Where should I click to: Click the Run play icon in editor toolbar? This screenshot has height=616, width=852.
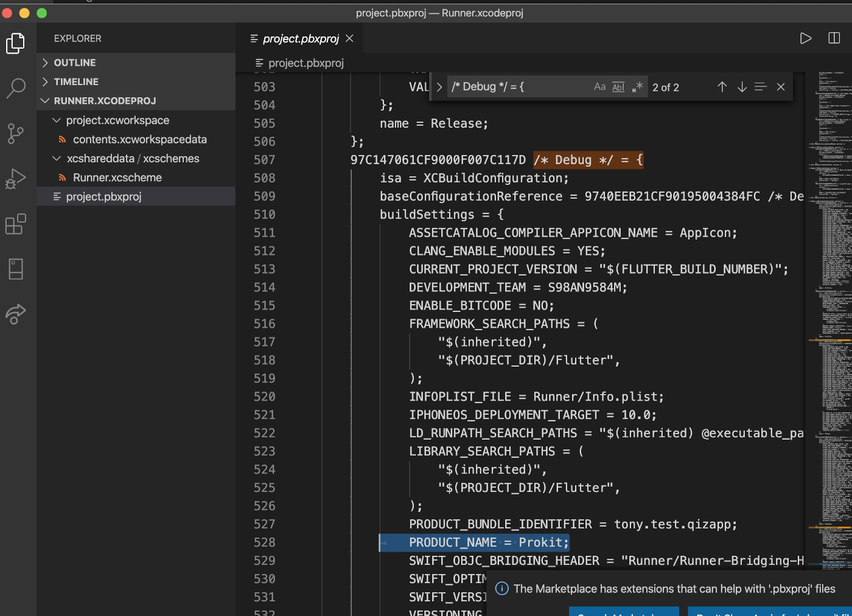point(805,38)
